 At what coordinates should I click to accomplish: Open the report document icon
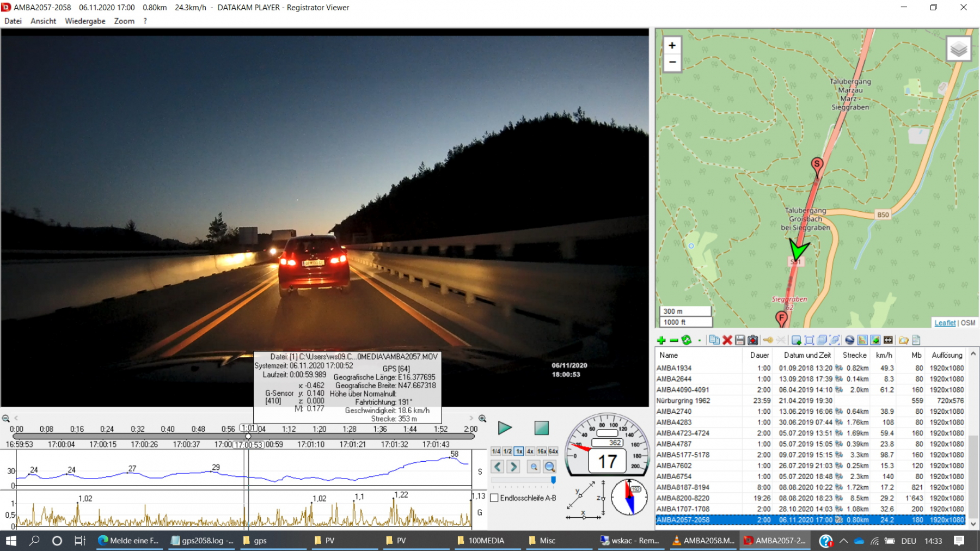(x=916, y=340)
